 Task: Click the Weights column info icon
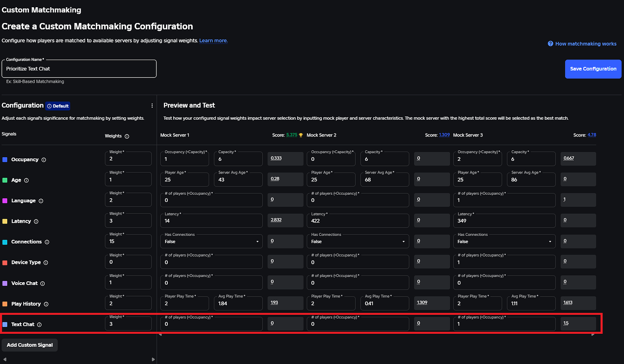pyautogui.click(x=127, y=136)
